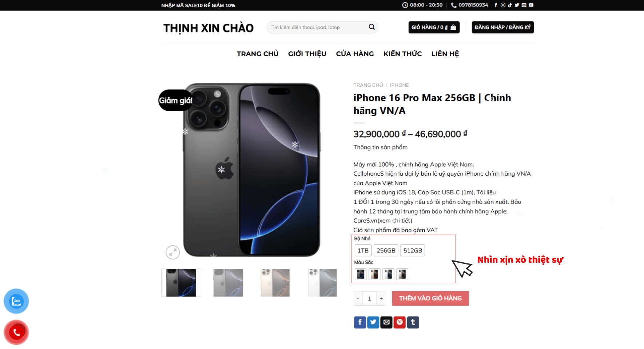Share product on Pinterest
644x349 pixels.
(x=399, y=322)
